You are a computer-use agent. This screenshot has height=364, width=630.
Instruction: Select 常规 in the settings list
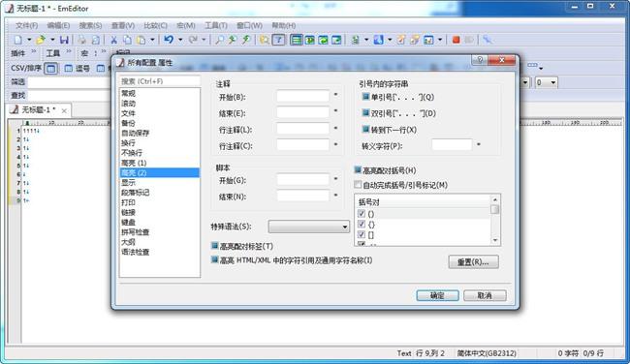pyautogui.click(x=160, y=93)
